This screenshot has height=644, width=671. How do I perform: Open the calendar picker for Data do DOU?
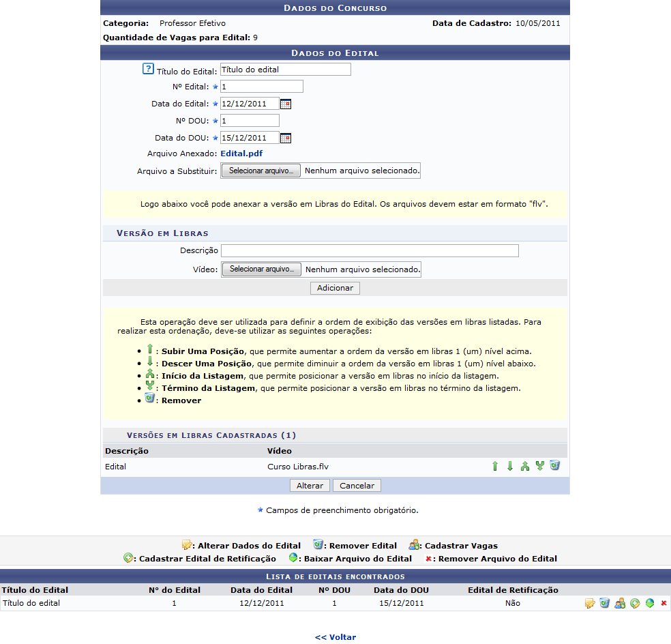286,138
